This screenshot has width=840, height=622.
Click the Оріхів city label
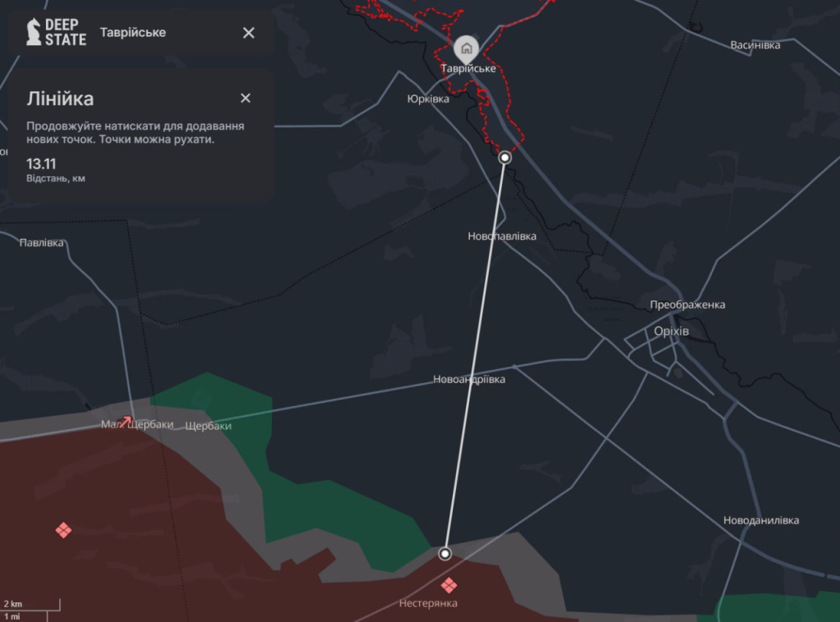tap(671, 332)
